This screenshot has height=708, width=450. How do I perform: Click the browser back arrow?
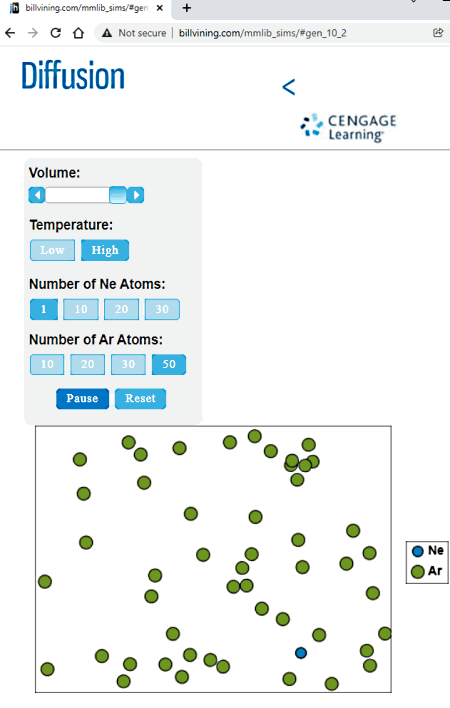point(10,33)
